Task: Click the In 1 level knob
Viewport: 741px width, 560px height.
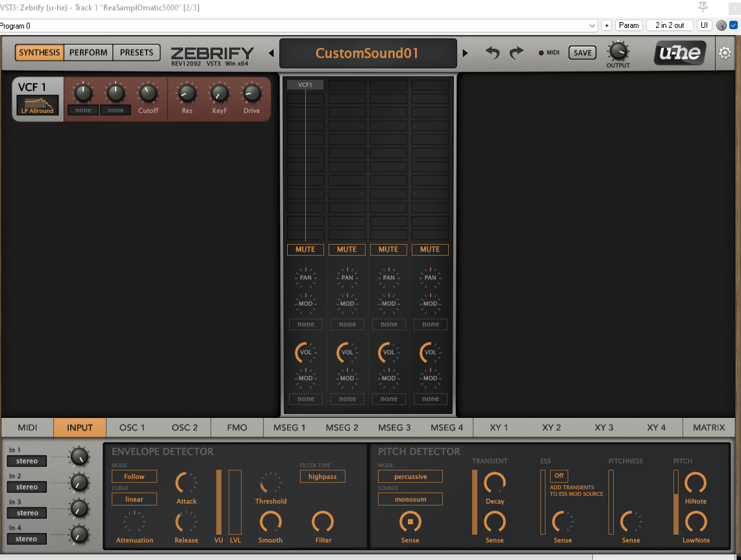Action: tap(79, 456)
